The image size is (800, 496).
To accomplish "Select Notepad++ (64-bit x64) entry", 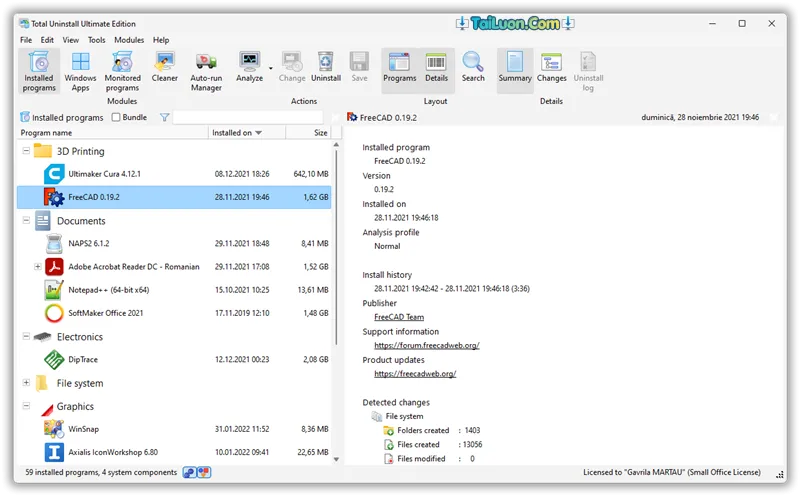I will [174, 290].
